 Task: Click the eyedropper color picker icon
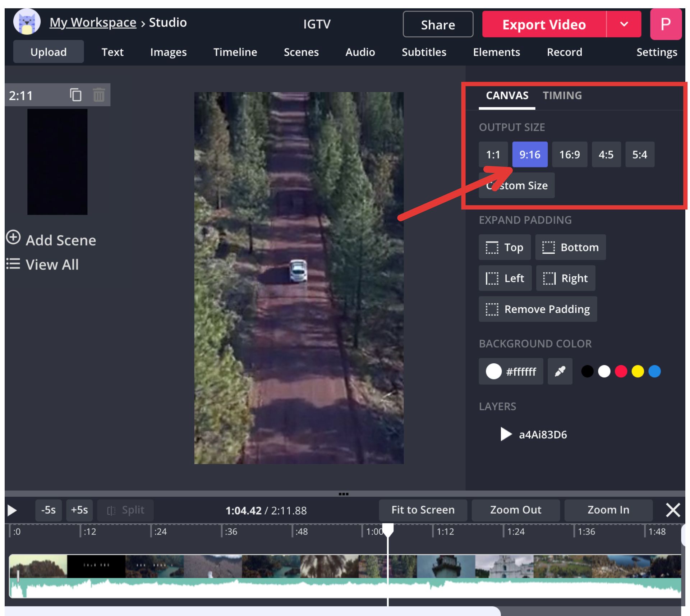click(x=560, y=371)
